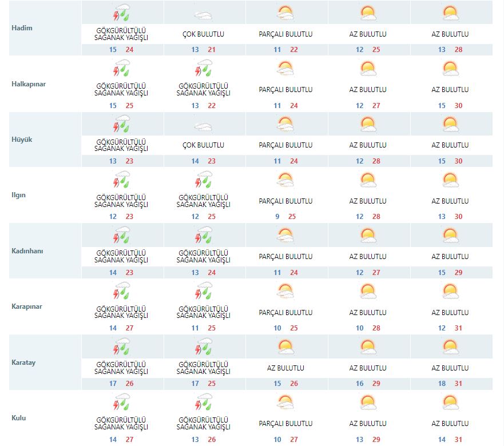Image resolution: width=504 pixels, height=446 pixels.
Task: Click Hadim's sun icon above 13 / 28 temperatures
Action: coord(450,14)
